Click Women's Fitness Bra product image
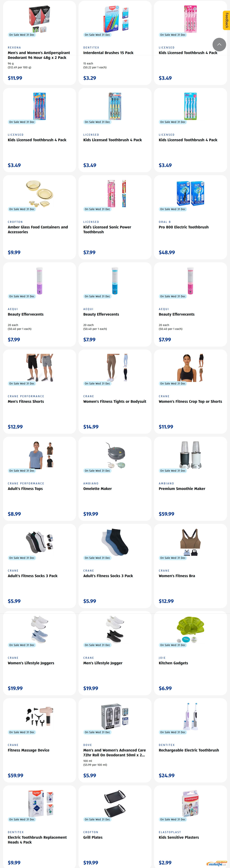Image resolution: width=230 pixels, height=868 pixels. point(191,542)
